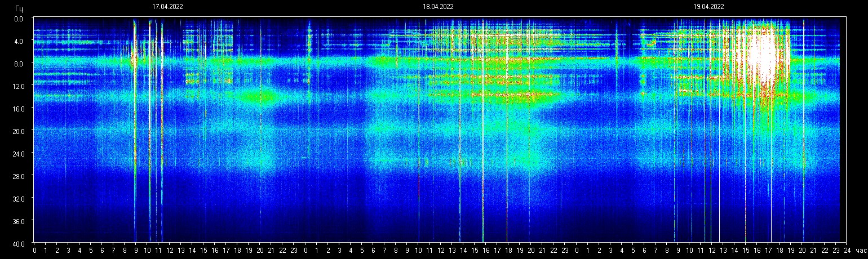
Task: Select the 36.0 frequency axis label
Action: point(19,221)
